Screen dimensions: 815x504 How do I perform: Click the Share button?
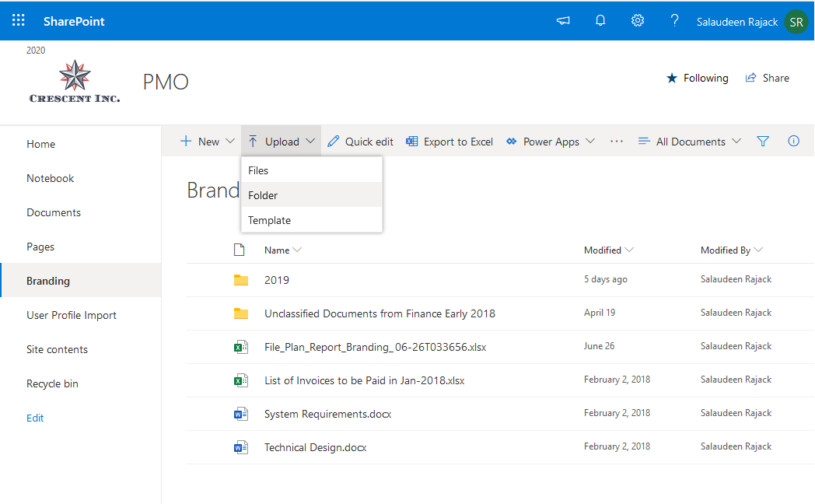(x=768, y=78)
